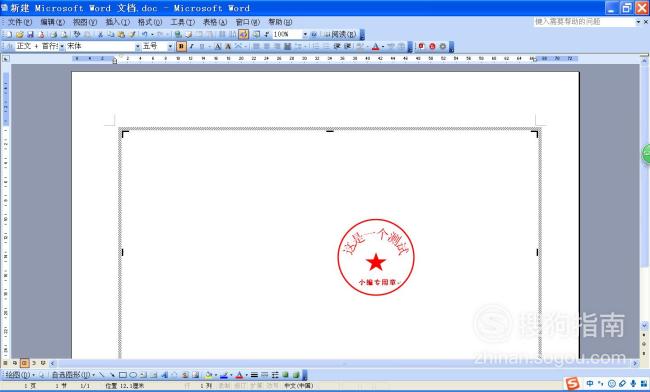Open the 格式 (Format) menu
This screenshot has height=392, width=650.
click(150, 22)
